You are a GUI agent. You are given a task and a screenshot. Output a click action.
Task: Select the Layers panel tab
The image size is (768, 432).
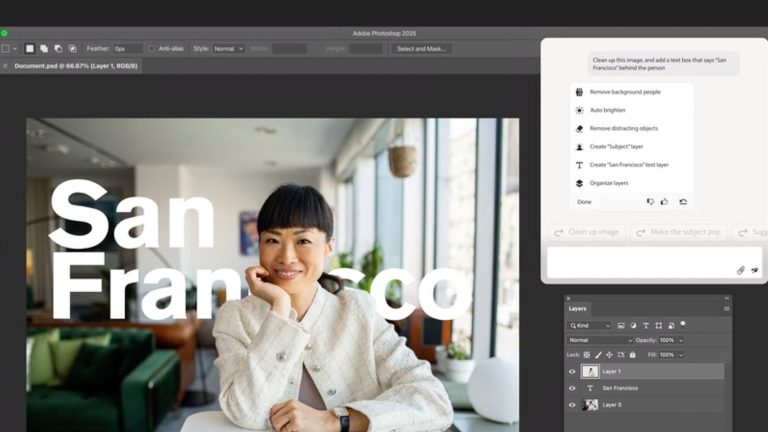pos(577,309)
